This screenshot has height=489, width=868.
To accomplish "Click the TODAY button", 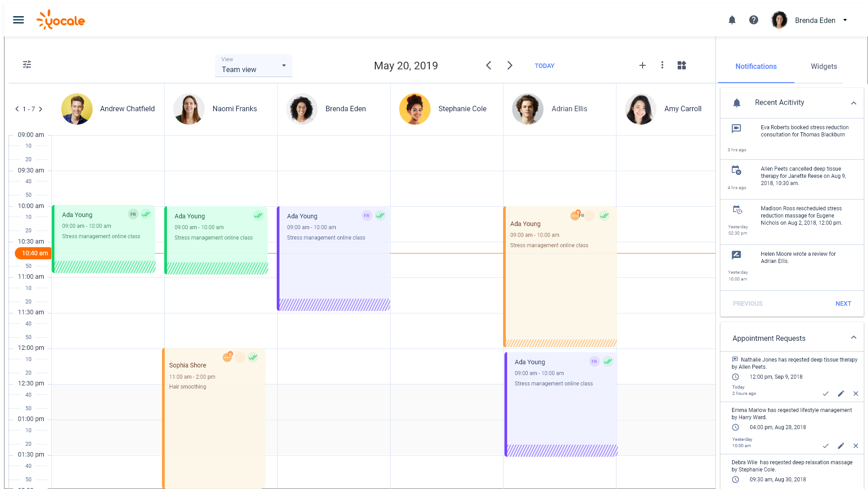I will (x=544, y=66).
